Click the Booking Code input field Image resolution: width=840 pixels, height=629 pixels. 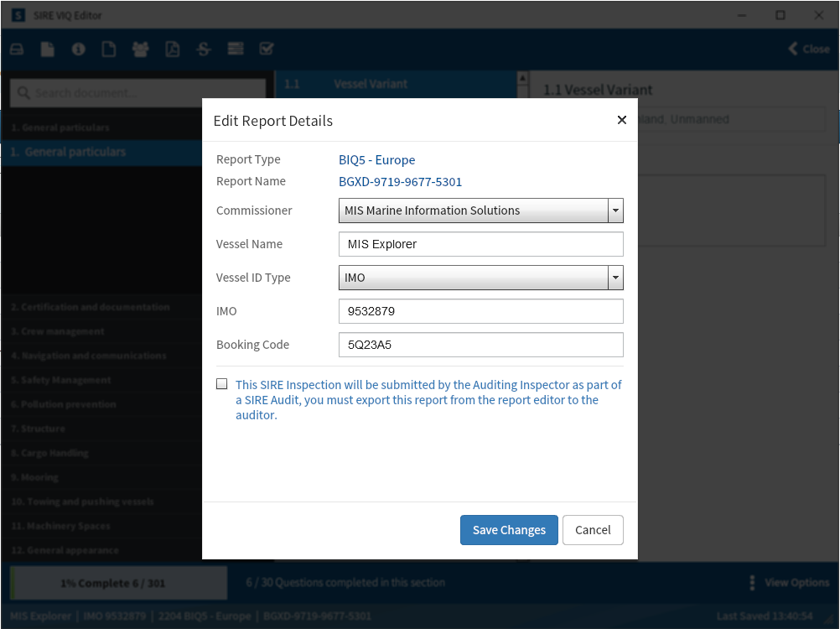click(480, 345)
